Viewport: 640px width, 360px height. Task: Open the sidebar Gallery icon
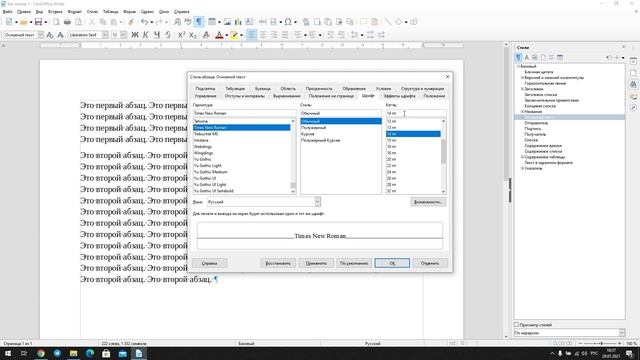(x=633, y=96)
